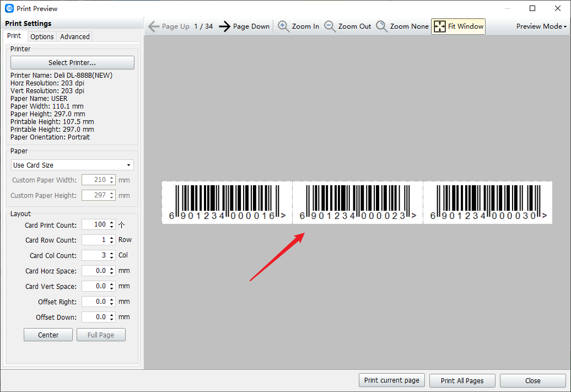Decrease Card Col Count spinner
Viewport: 571px width, 392px height.
112,258
